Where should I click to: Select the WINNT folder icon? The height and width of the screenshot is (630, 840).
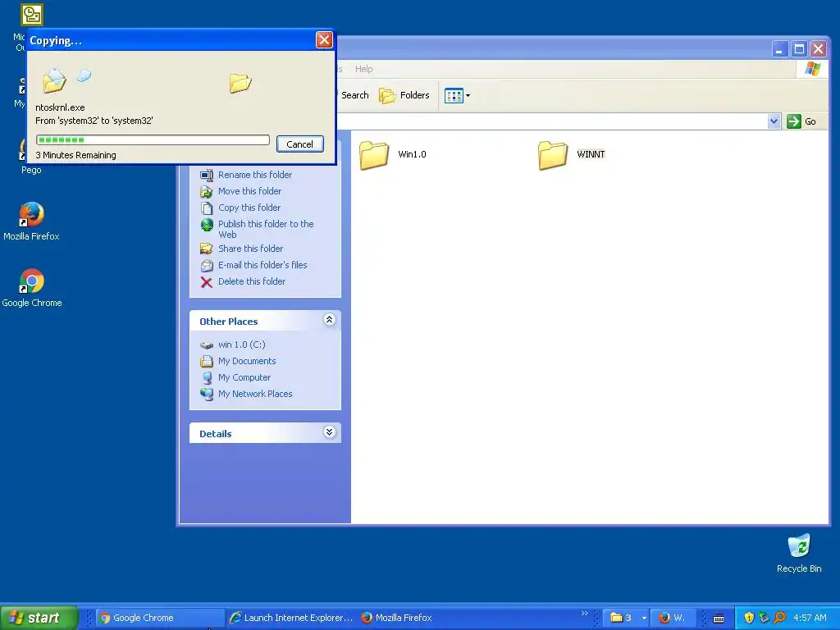552,155
